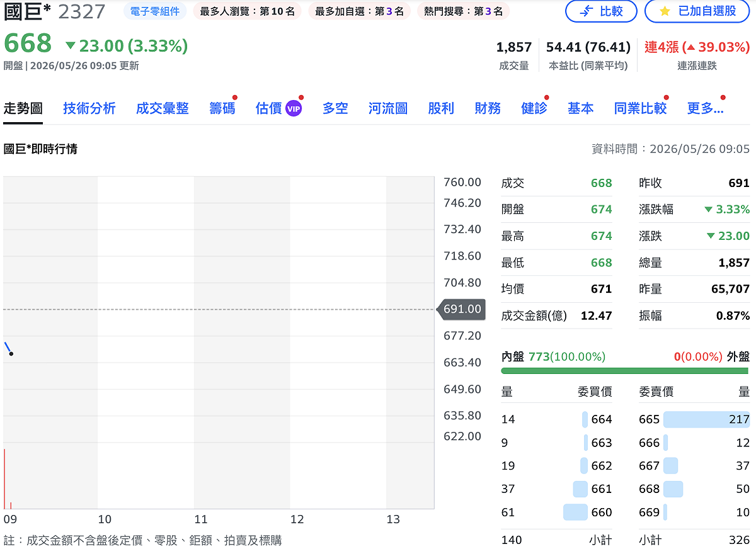Switch to the 多空 tab
Viewport: 756px width, 549px height.
click(x=335, y=108)
